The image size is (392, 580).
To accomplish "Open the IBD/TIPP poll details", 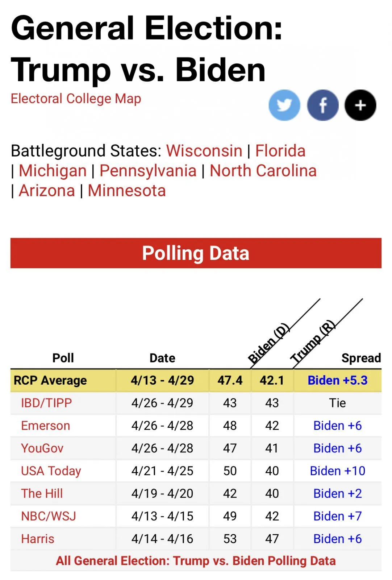I will [46, 403].
